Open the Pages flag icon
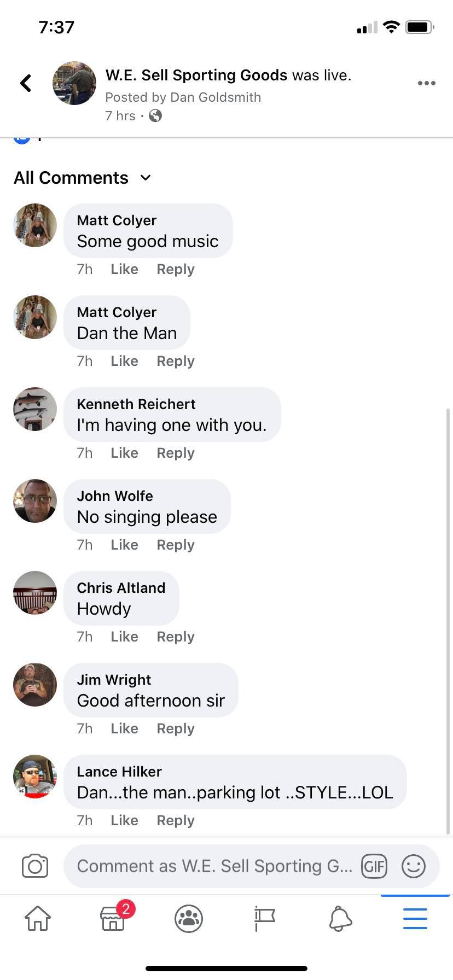The width and height of the screenshot is (453, 980). pos(264,918)
